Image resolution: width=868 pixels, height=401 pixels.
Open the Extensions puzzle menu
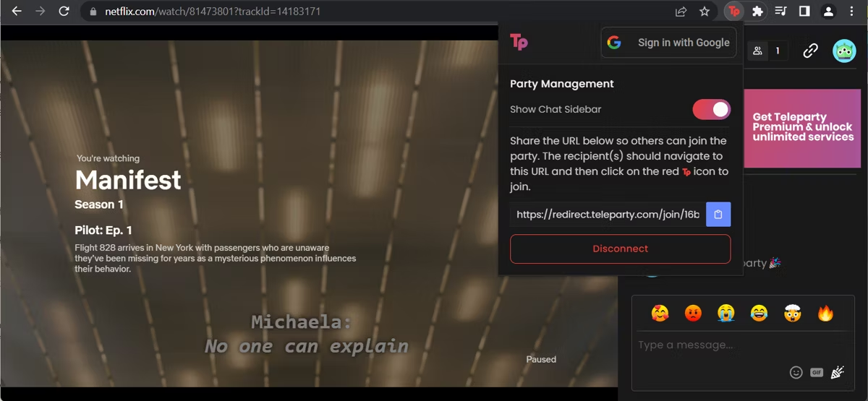pos(757,12)
